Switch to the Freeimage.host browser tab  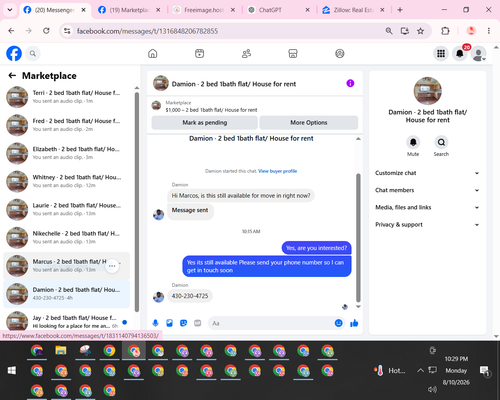click(204, 10)
